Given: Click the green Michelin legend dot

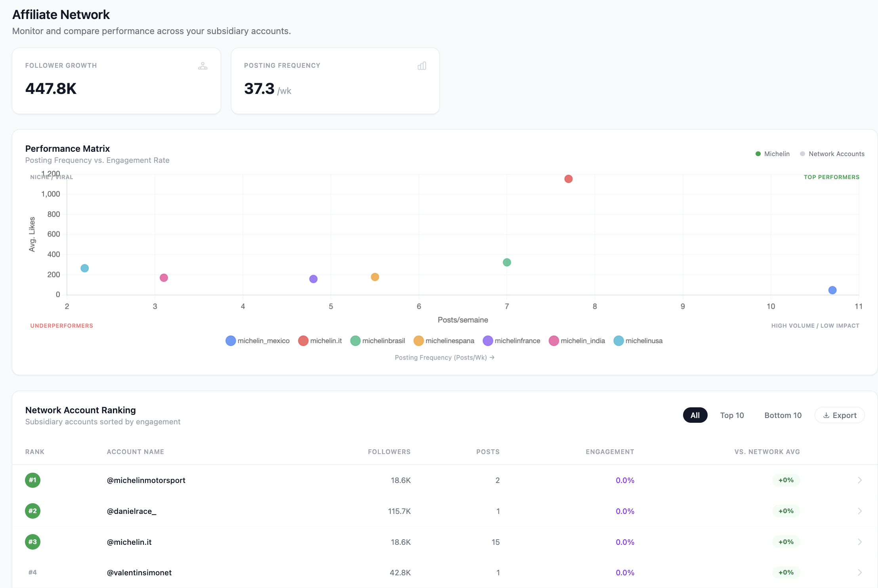Looking at the screenshot, I should [x=758, y=154].
